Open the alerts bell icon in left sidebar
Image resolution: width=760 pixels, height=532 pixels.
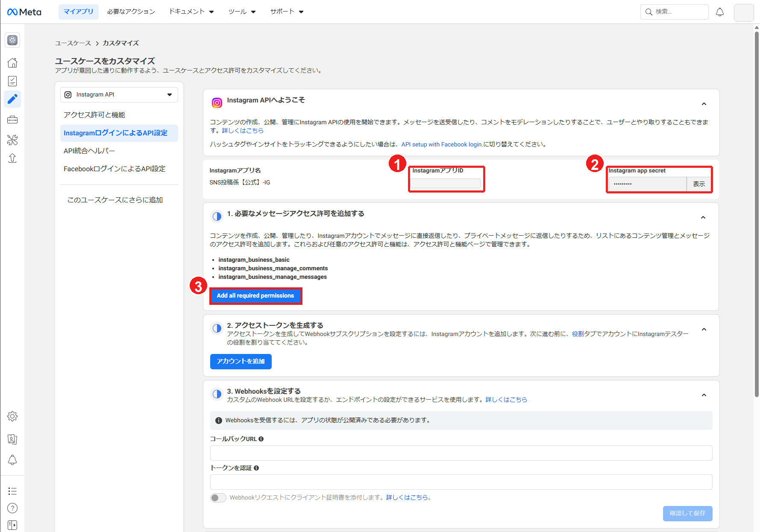click(12, 460)
